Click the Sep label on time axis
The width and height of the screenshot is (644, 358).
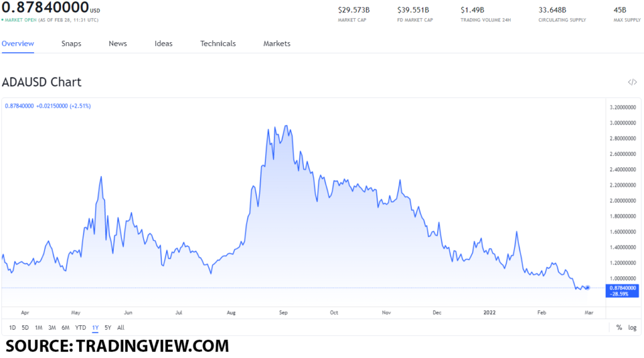pos(284,313)
